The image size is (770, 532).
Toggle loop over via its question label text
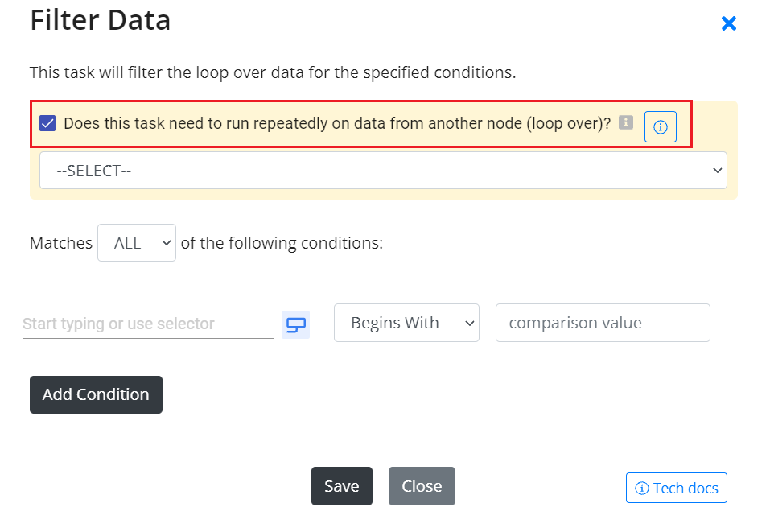pyautogui.click(x=337, y=123)
